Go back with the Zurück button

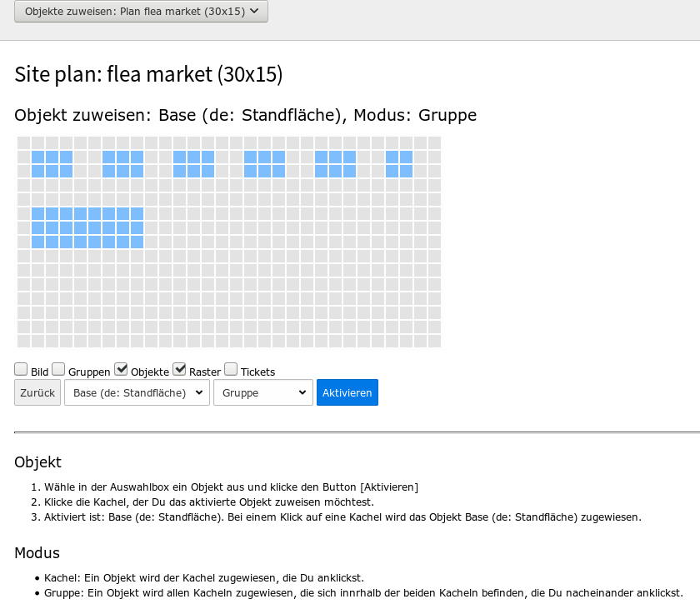[x=37, y=392]
